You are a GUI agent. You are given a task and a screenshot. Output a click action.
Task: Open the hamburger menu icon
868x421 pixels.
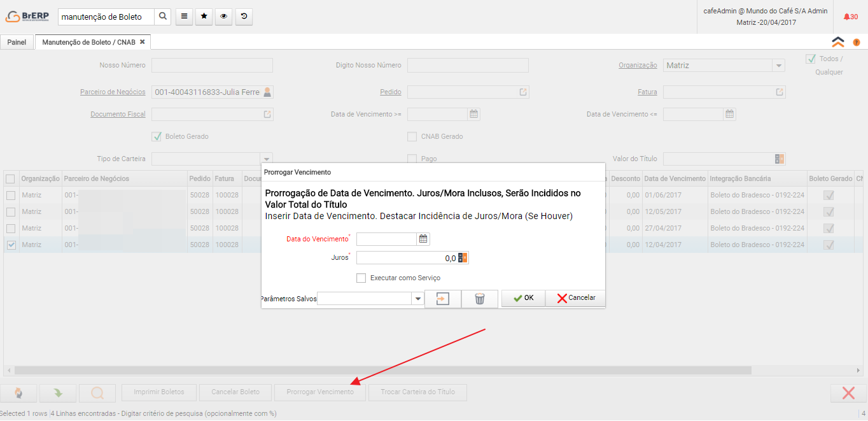(x=184, y=17)
